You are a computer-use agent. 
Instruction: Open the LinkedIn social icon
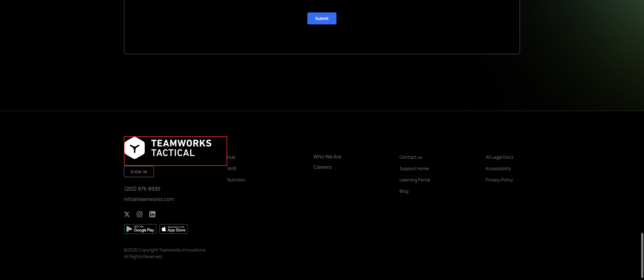(152, 214)
